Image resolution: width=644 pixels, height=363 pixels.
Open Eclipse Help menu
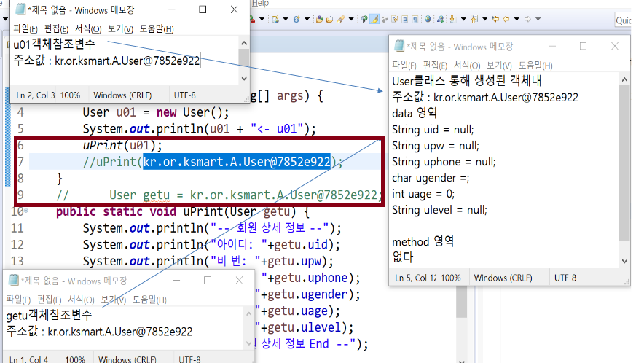tap(260, 4)
